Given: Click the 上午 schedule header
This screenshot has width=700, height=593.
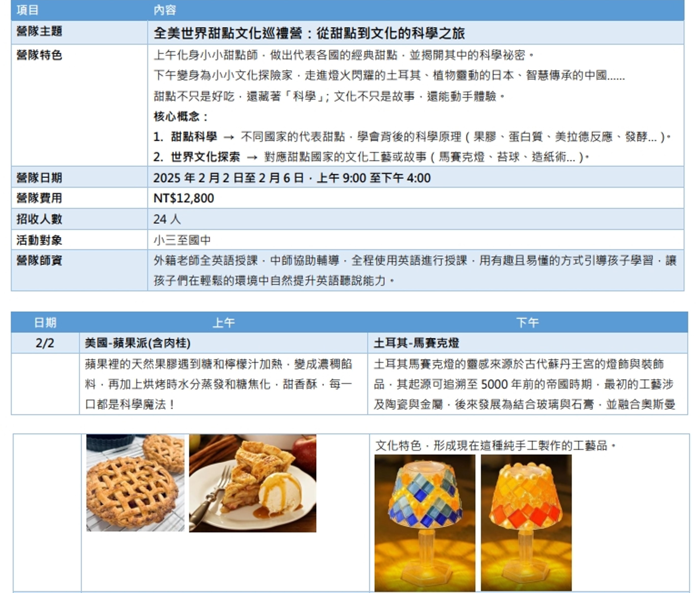Looking at the screenshot, I should click(224, 323).
